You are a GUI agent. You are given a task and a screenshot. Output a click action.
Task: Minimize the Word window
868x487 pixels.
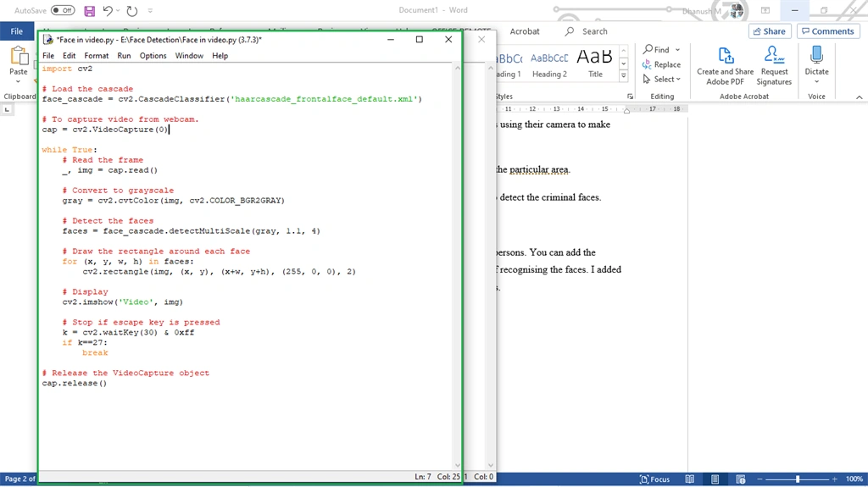point(794,10)
